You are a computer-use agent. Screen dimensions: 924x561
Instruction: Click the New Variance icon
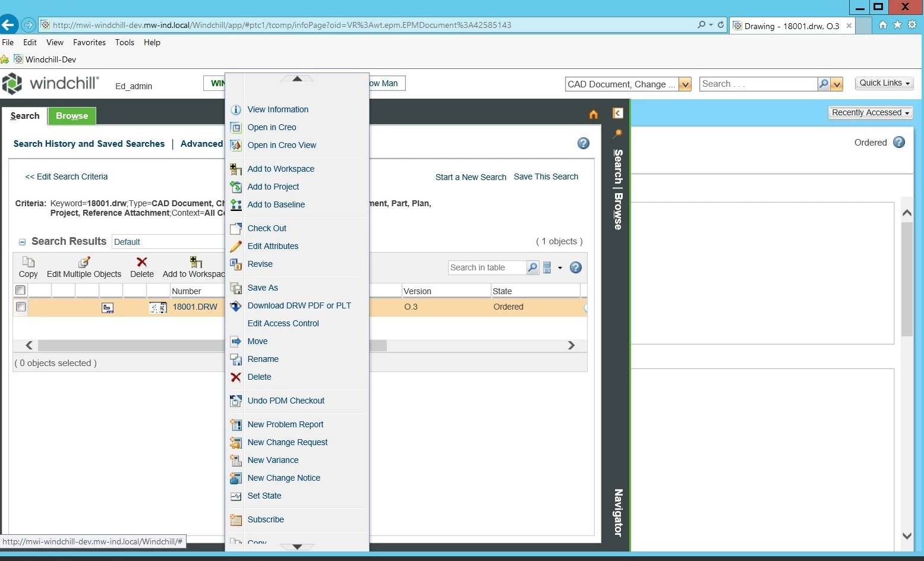[236, 461]
